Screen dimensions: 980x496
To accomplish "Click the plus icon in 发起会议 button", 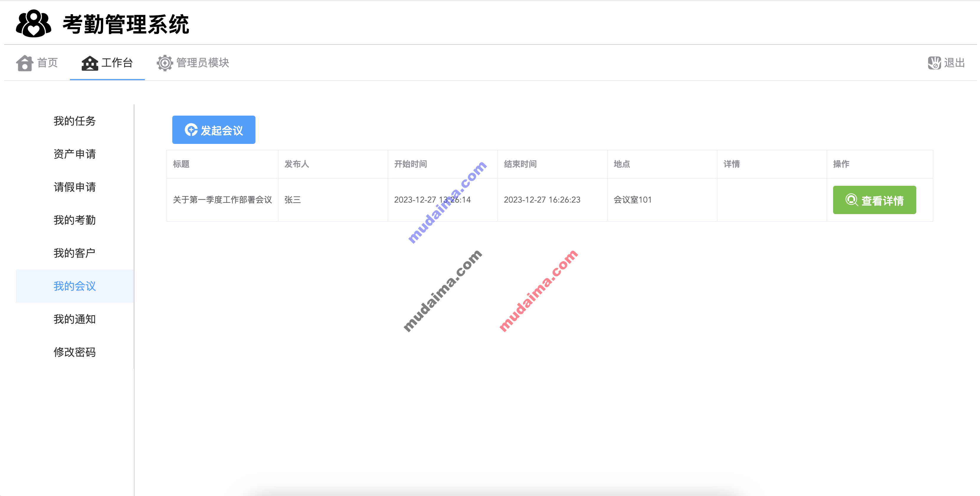I will [x=191, y=130].
